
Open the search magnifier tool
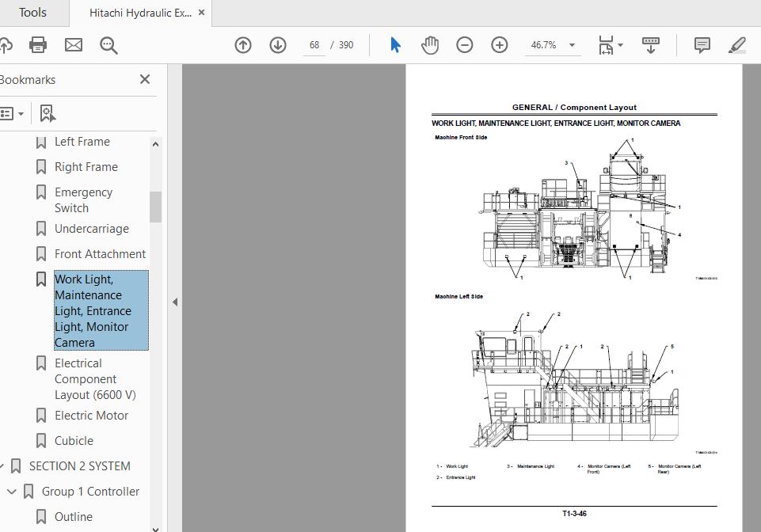tap(108, 45)
